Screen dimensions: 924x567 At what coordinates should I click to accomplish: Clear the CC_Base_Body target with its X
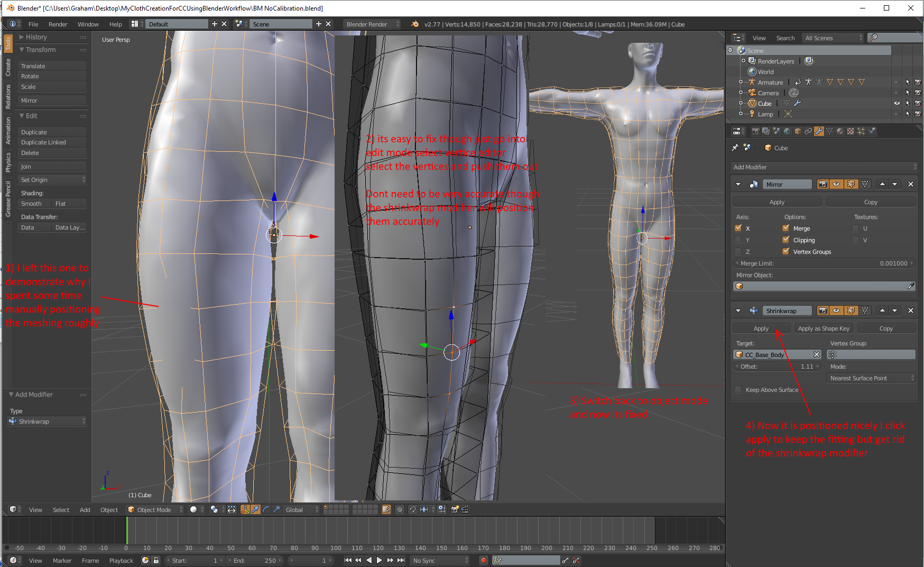pos(817,354)
